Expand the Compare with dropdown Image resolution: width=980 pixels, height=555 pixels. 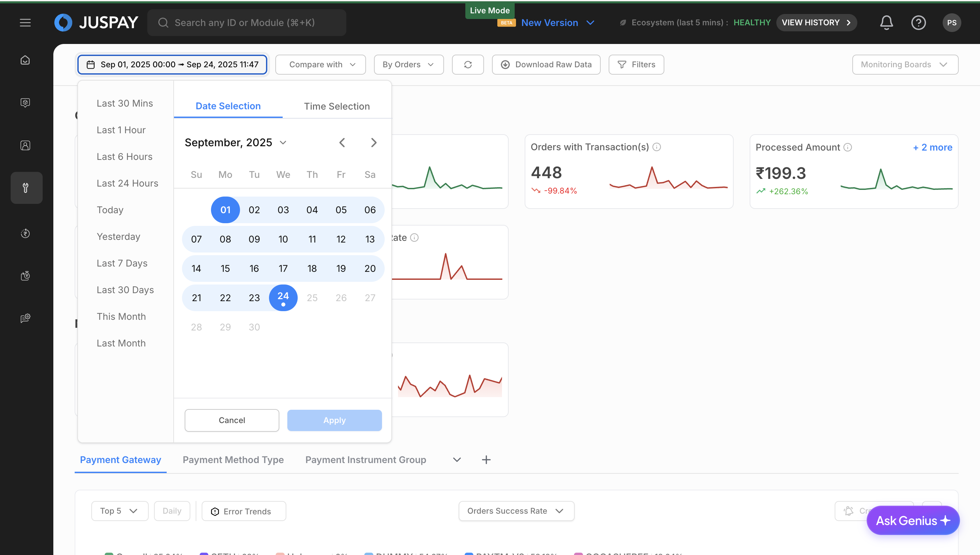point(321,64)
